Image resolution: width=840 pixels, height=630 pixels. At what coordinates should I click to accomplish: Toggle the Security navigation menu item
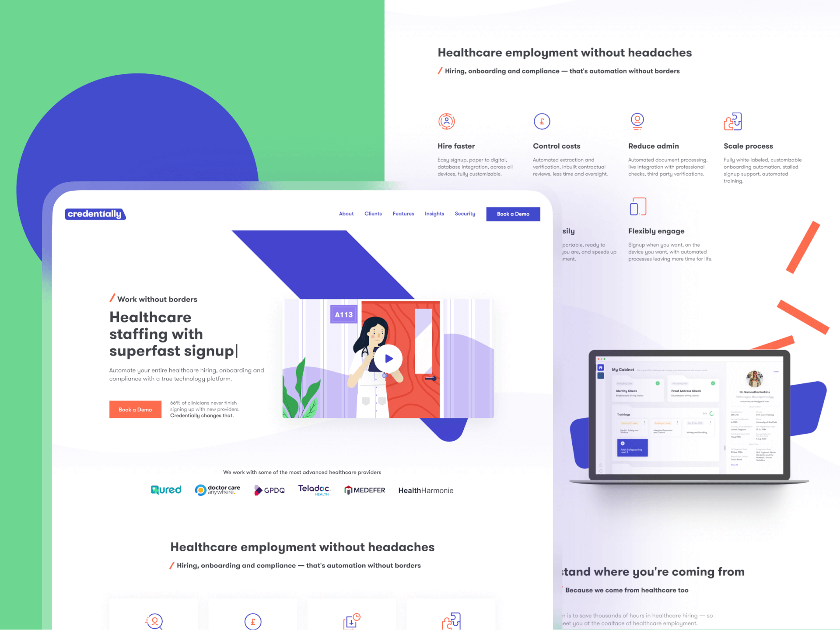pos(464,213)
